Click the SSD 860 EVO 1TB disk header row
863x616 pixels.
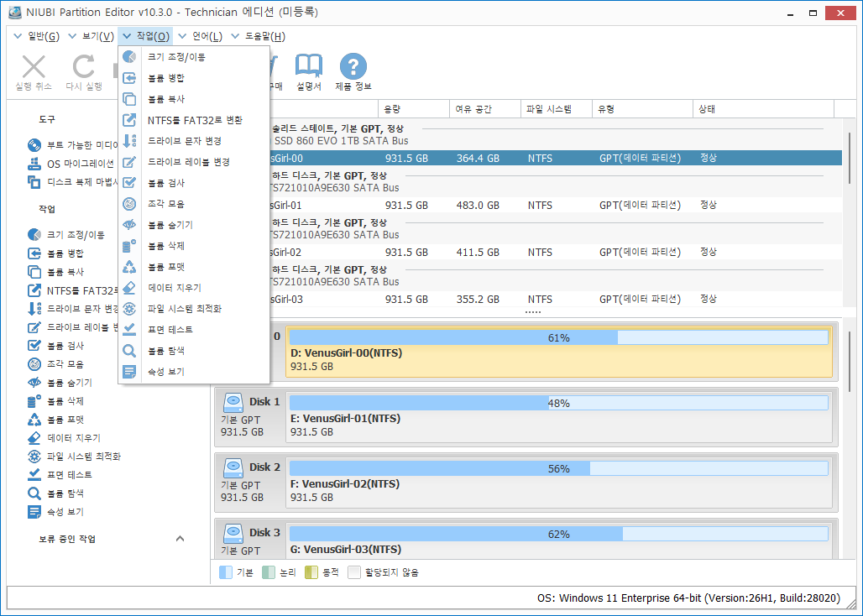(x=556, y=135)
